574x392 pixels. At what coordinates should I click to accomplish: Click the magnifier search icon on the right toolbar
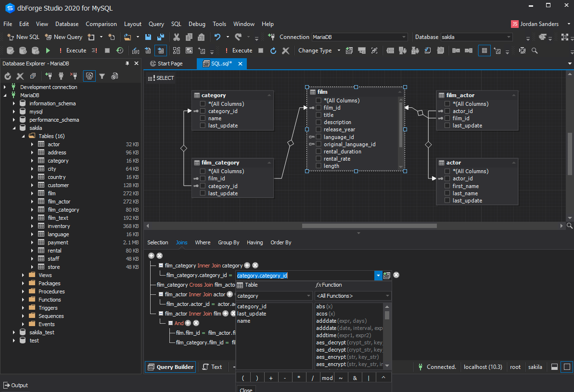click(x=534, y=50)
